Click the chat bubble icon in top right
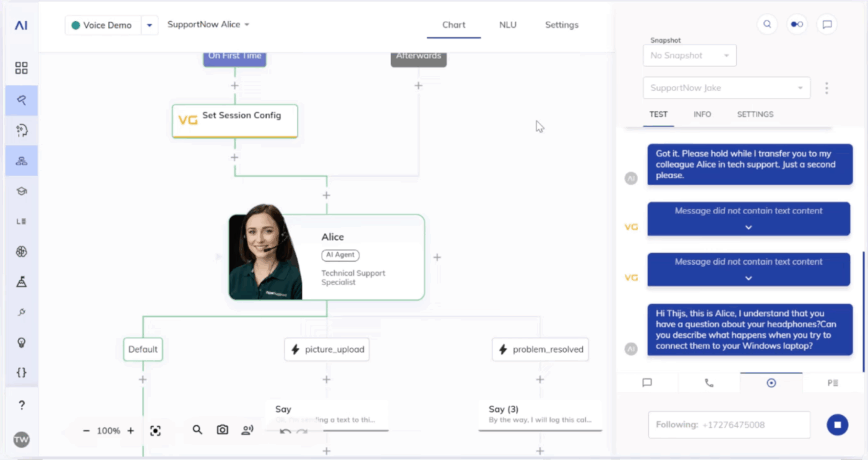Viewport: 868px width, 460px height. point(827,24)
